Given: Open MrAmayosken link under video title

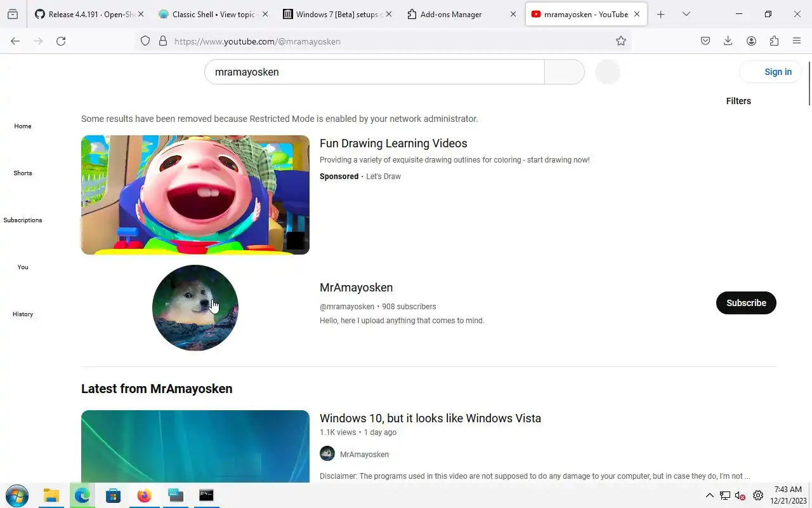Looking at the screenshot, I should click(364, 455).
